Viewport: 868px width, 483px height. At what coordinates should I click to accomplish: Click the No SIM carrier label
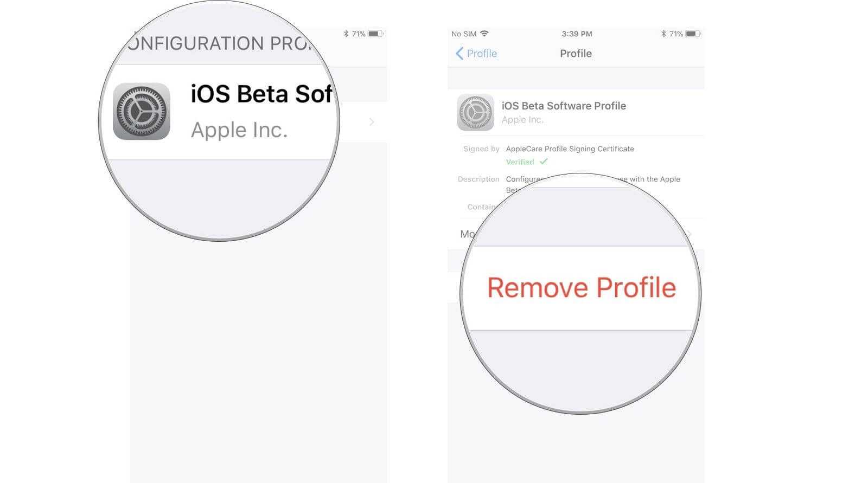pyautogui.click(x=463, y=34)
